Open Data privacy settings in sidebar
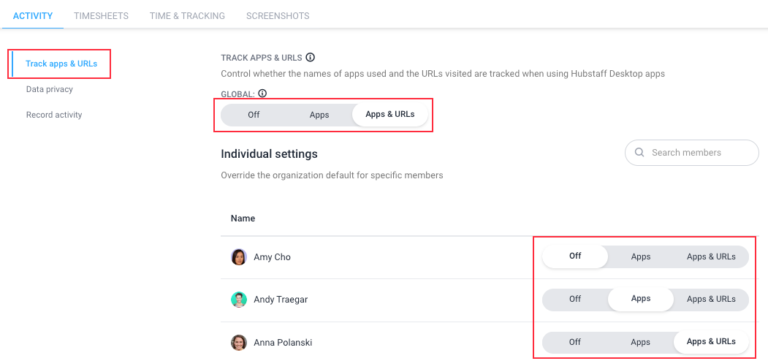768x361 pixels. (49, 89)
